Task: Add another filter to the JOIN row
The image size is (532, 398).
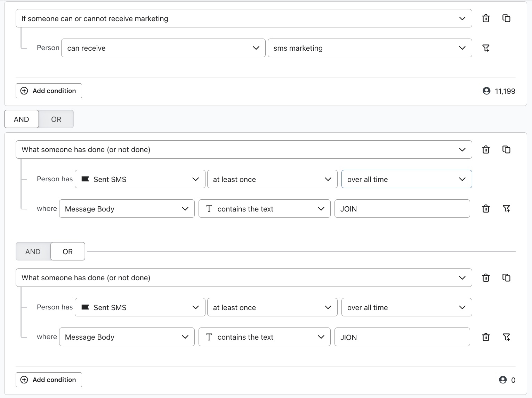Action: click(507, 208)
